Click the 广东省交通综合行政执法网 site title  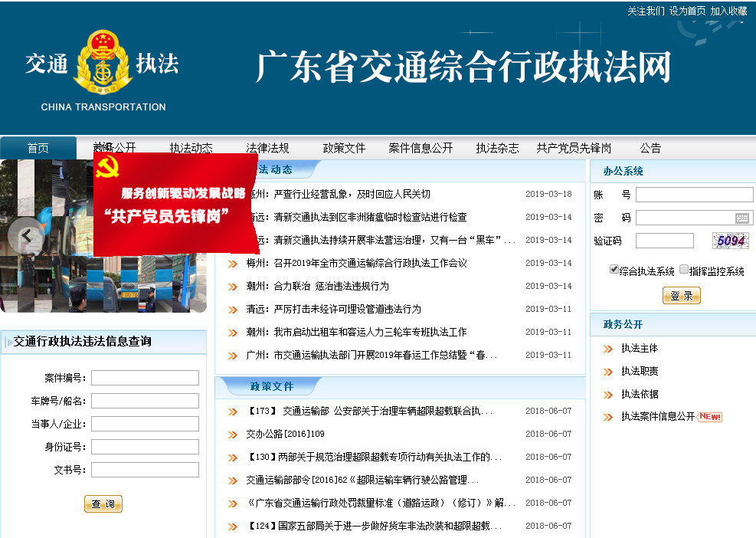pos(463,67)
